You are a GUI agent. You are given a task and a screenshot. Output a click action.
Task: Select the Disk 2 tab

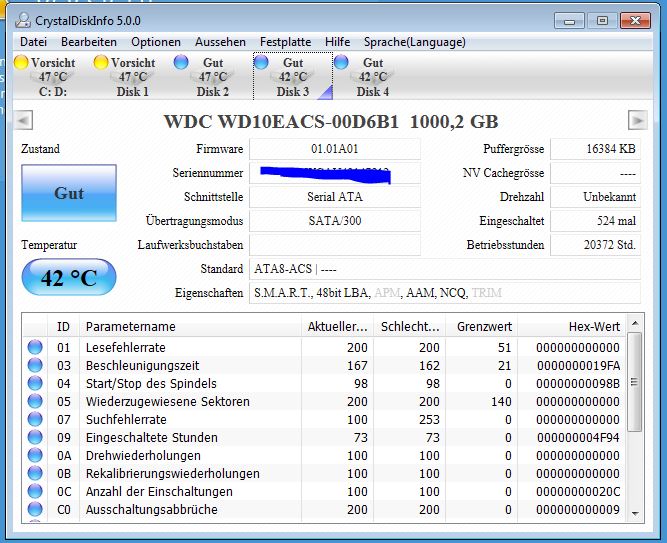213,77
